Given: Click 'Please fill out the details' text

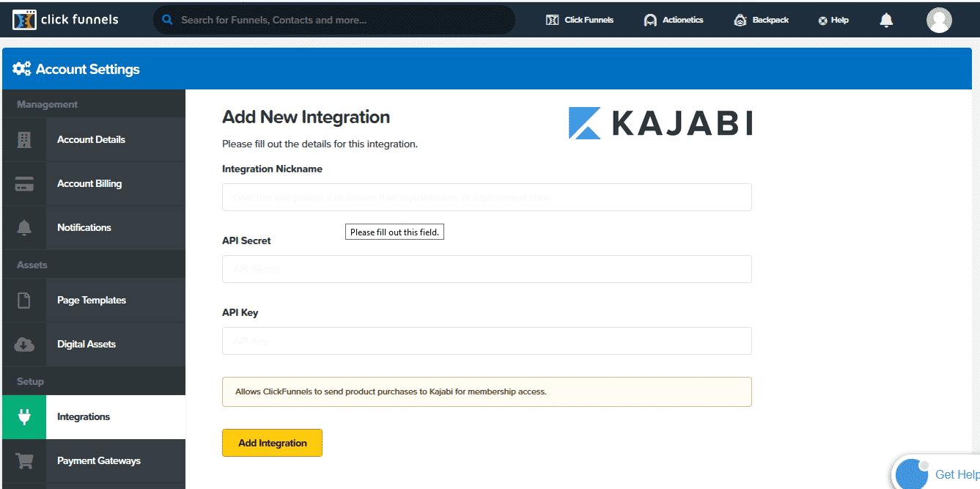Looking at the screenshot, I should (320, 144).
